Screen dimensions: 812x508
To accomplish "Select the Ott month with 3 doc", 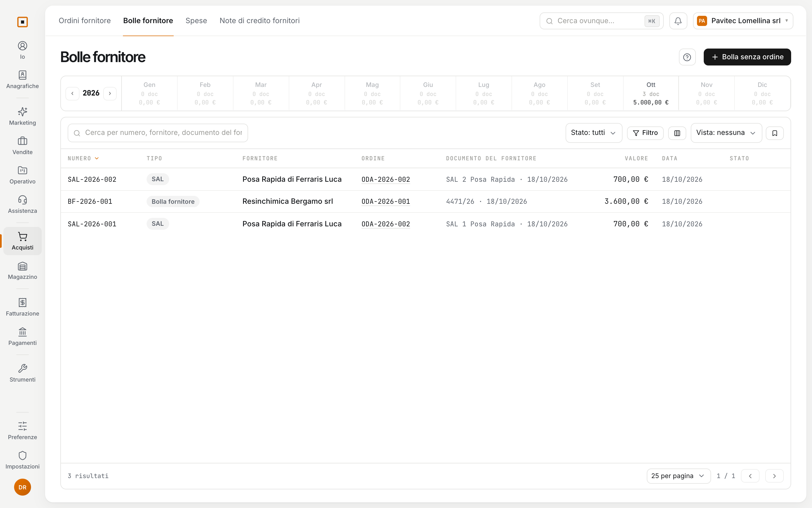I will coord(651,93).
